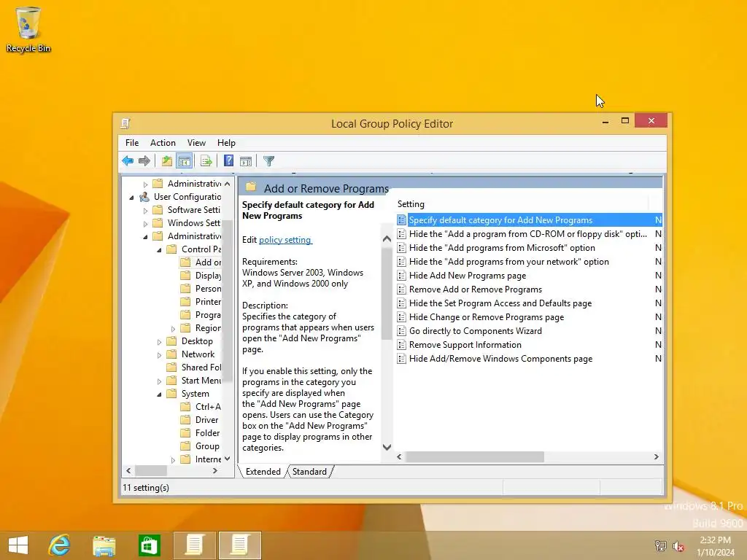Toggle the Show/Hide Action Pane icon
The image size is (747, 560).
[246, 161]
